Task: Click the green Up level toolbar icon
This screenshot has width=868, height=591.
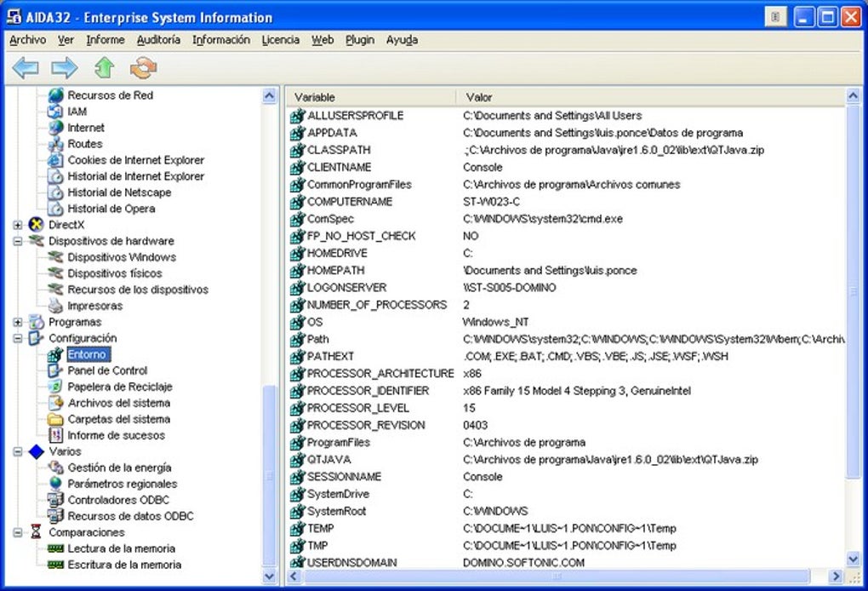Action: [x=104, y=67]
